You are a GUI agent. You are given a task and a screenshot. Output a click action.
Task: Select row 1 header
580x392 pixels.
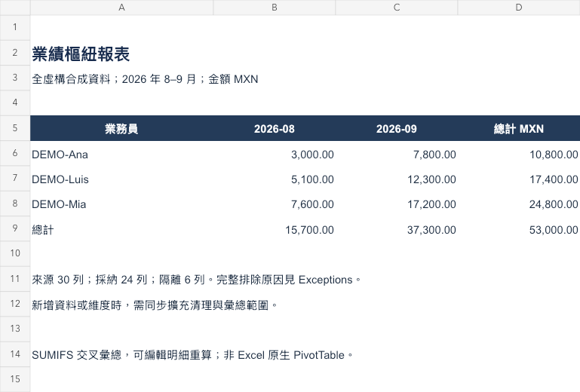pyautogui.click(x=15, y=27)
